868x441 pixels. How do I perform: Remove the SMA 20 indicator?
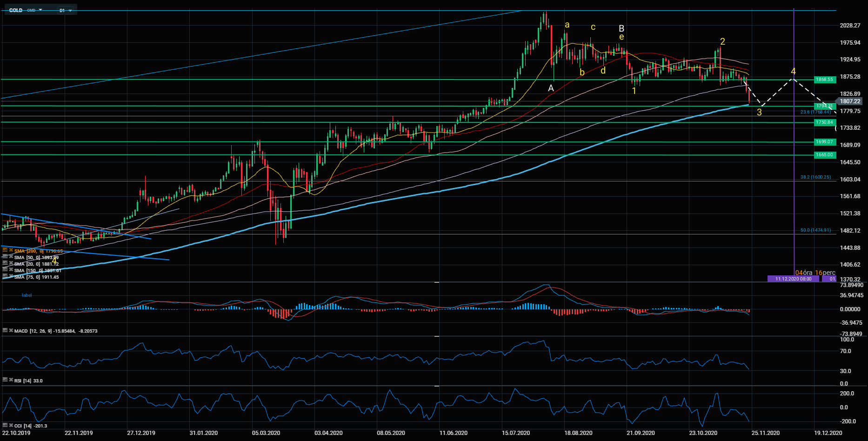pyautogui.click(x=11, y=263)
